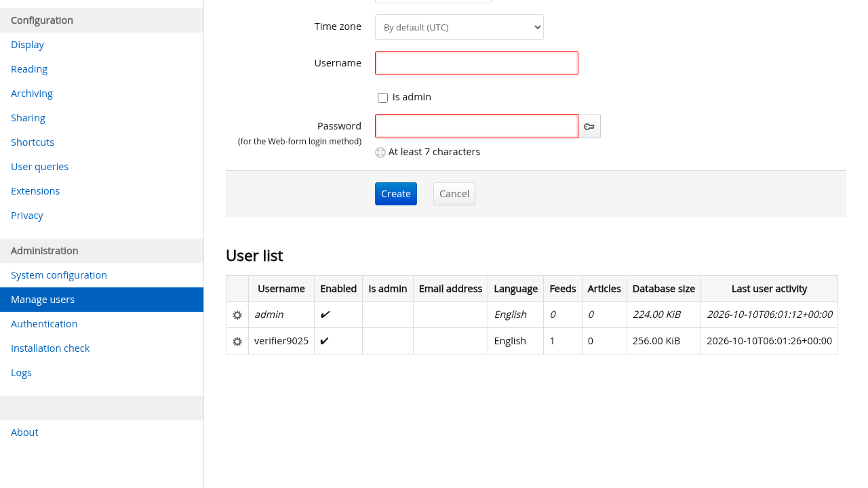Screen dimensions: 868x488
Task: Focus the Username input field
Action: click(x=477, y=63)
